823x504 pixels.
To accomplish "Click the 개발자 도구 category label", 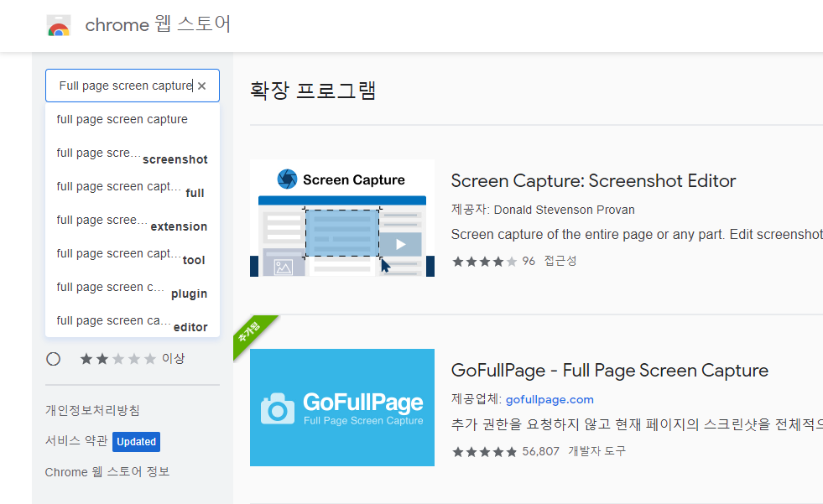I will point(596,451).
